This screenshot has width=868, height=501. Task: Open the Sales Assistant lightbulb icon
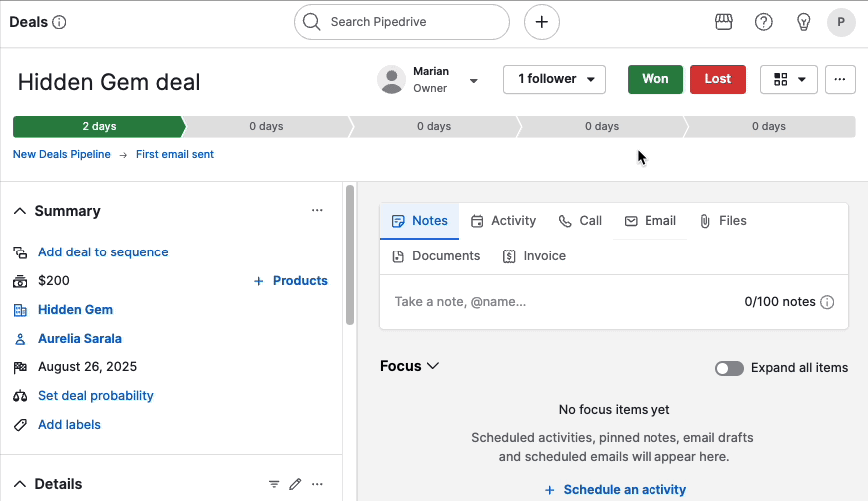[803, 22]
